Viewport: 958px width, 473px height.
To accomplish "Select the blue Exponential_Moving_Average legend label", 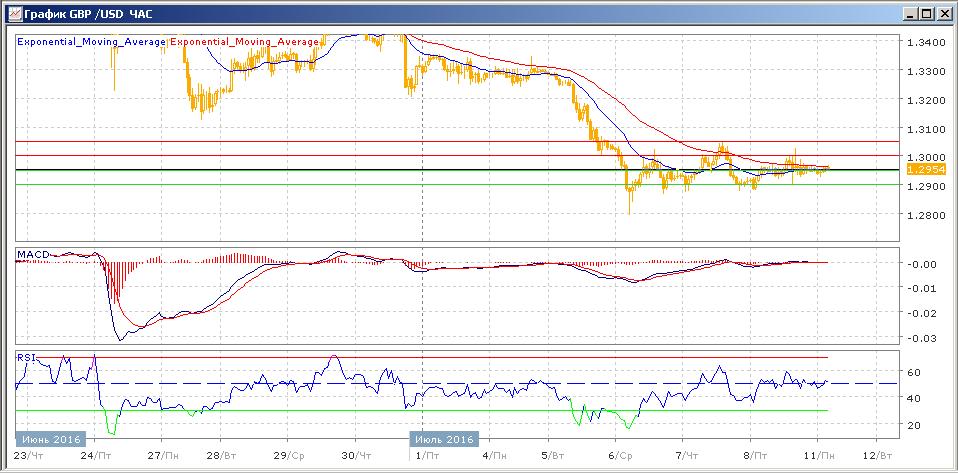I will point(92,42).
